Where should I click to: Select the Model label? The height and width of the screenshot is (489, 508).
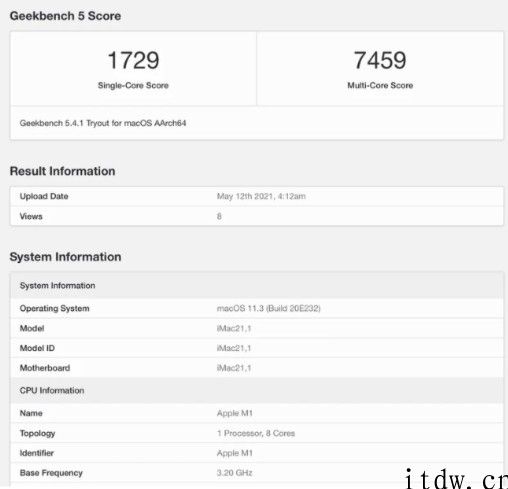pos(32,328)
